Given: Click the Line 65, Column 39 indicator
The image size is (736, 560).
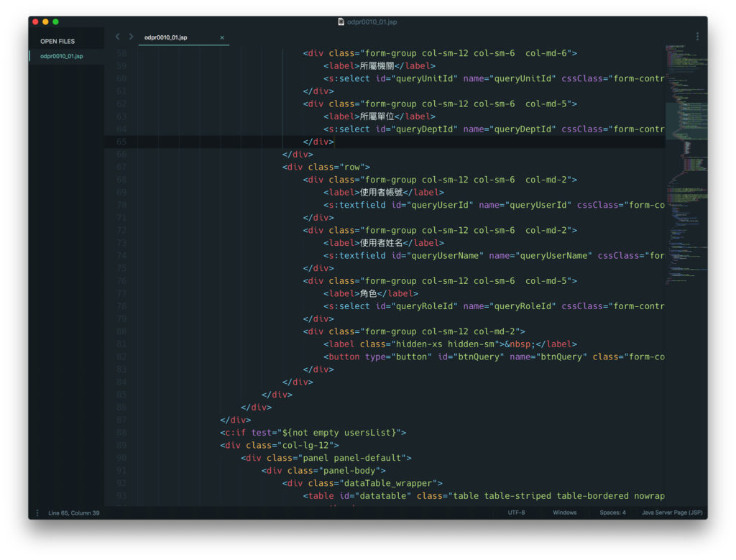Looking at the screenshot, I should click(74, 513).
